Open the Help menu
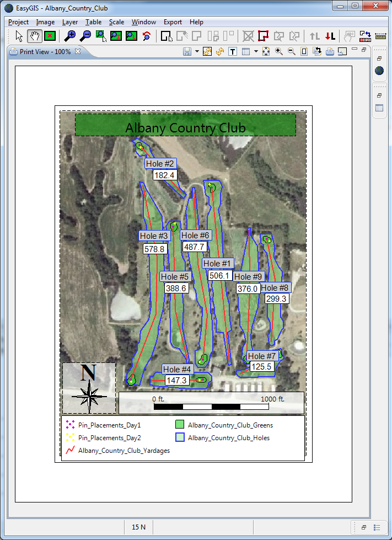The height and width of the screenshot is (540, 392). (x=196, y=22)
